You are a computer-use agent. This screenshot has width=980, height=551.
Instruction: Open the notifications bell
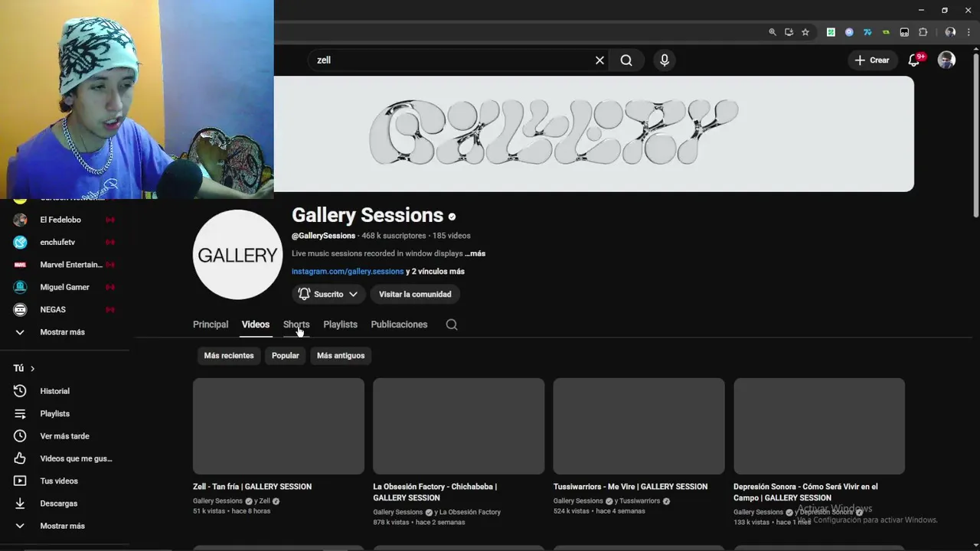pyautogui.click(x=914, y=60)
